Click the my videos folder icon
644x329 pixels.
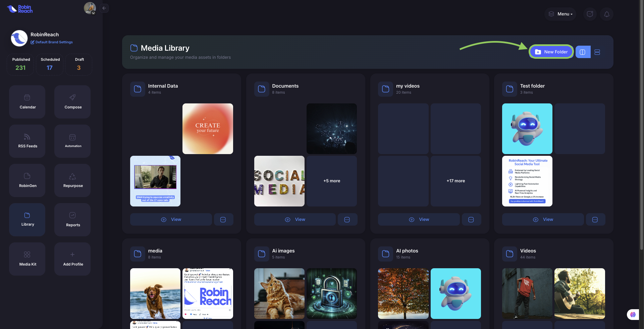pos(385,89)
